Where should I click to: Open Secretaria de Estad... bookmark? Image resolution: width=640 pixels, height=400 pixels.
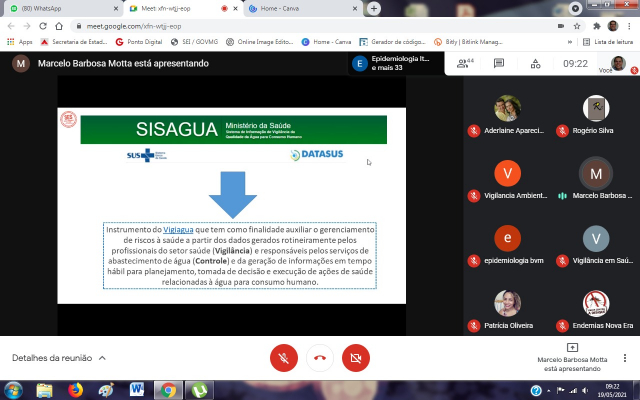[74, 42]
